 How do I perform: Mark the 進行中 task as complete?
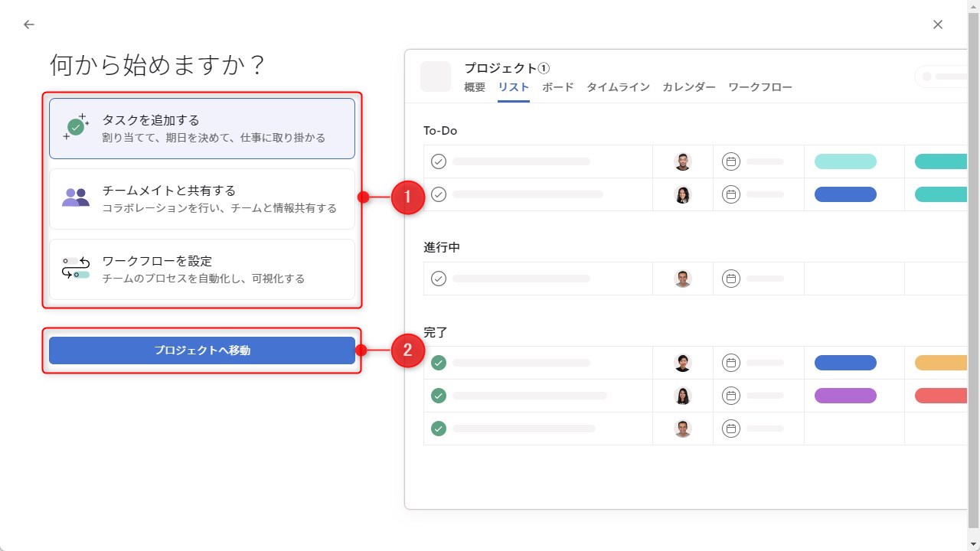438,278
